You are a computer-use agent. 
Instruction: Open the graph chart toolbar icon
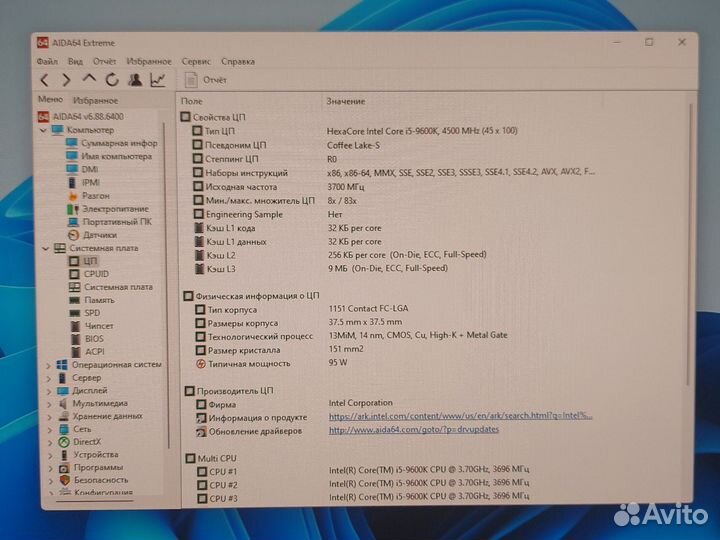[x=158, y=80]
